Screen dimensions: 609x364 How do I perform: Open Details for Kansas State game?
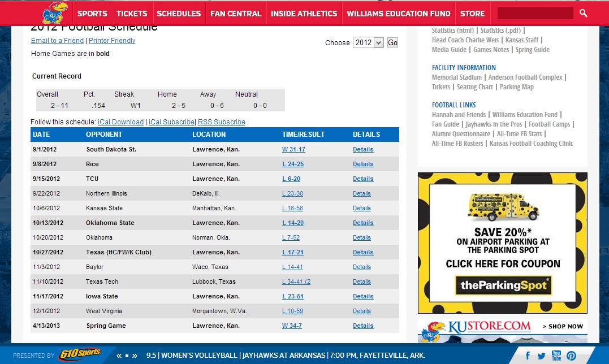pos(361,209)
